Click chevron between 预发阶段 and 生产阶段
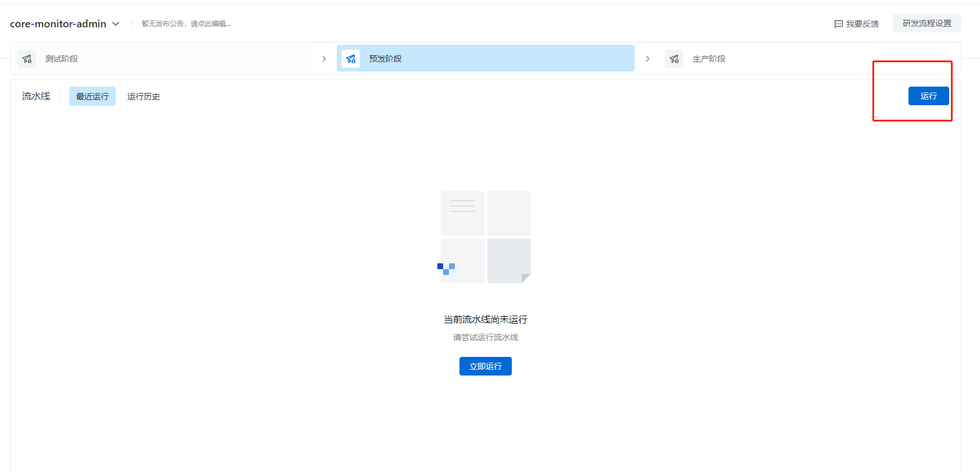Image resolution: width=980 pixels, height=472 pixels. 647,59
